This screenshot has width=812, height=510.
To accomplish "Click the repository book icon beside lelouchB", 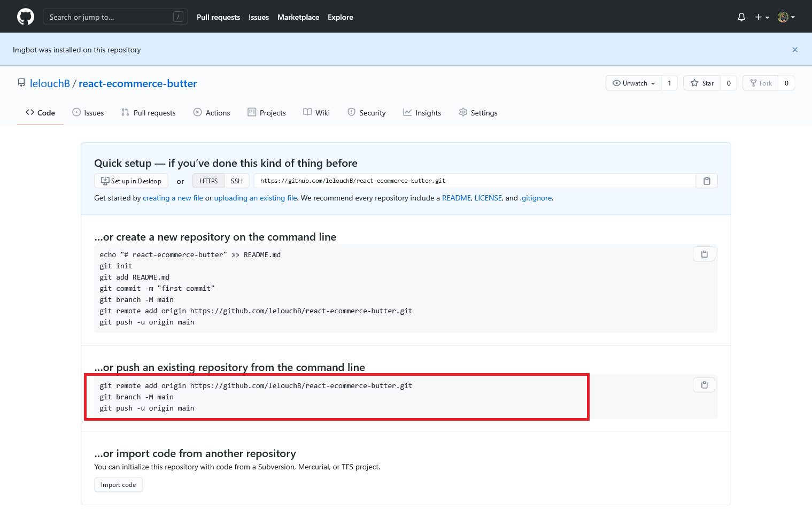I will click(x=21, y=83).
